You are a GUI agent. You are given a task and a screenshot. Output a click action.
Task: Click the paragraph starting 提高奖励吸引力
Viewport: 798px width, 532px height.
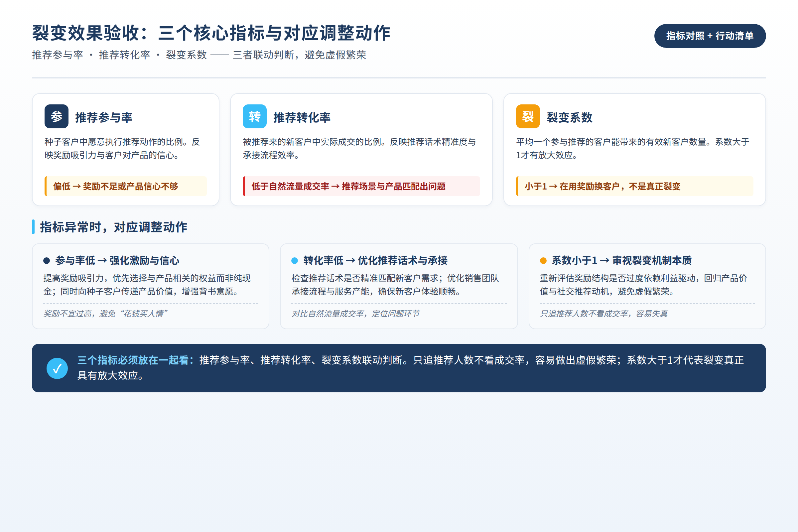(147, 285)
